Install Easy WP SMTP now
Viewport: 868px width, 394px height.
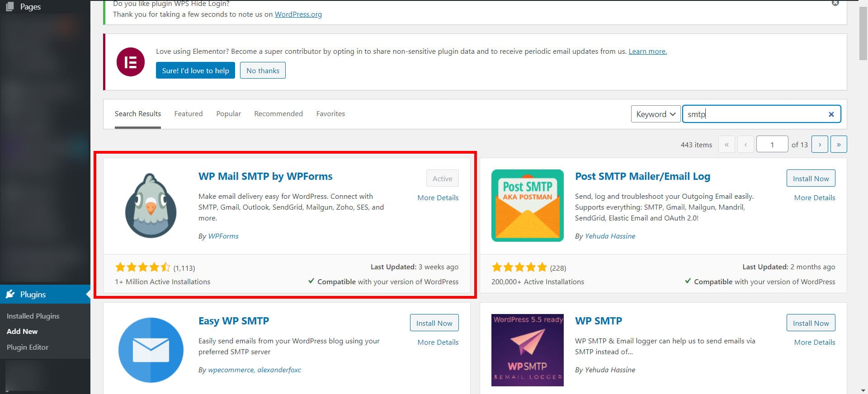(434, 323)
